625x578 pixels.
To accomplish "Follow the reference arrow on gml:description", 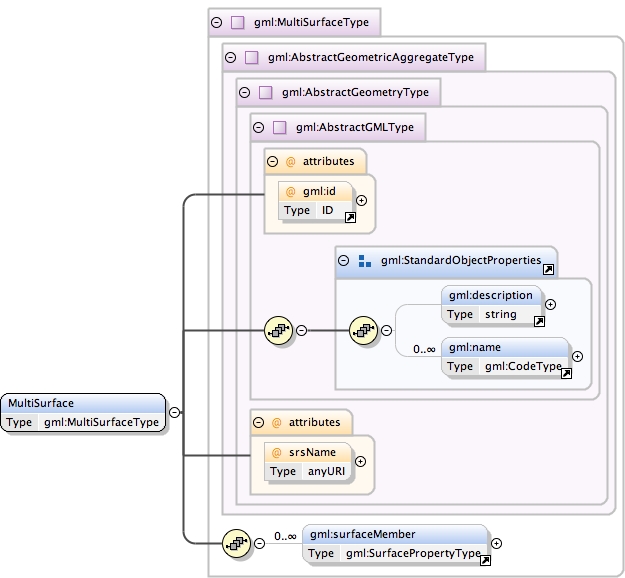I will point(539,322).
